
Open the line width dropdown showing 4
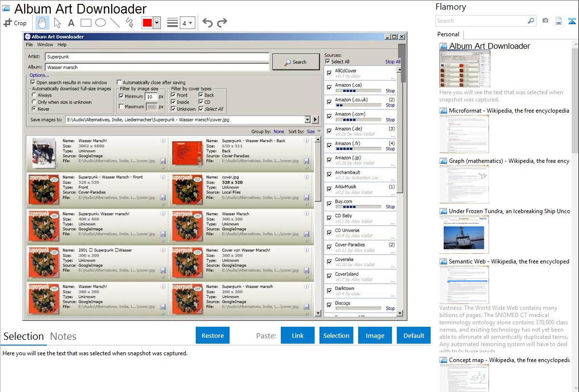[187, 23]
